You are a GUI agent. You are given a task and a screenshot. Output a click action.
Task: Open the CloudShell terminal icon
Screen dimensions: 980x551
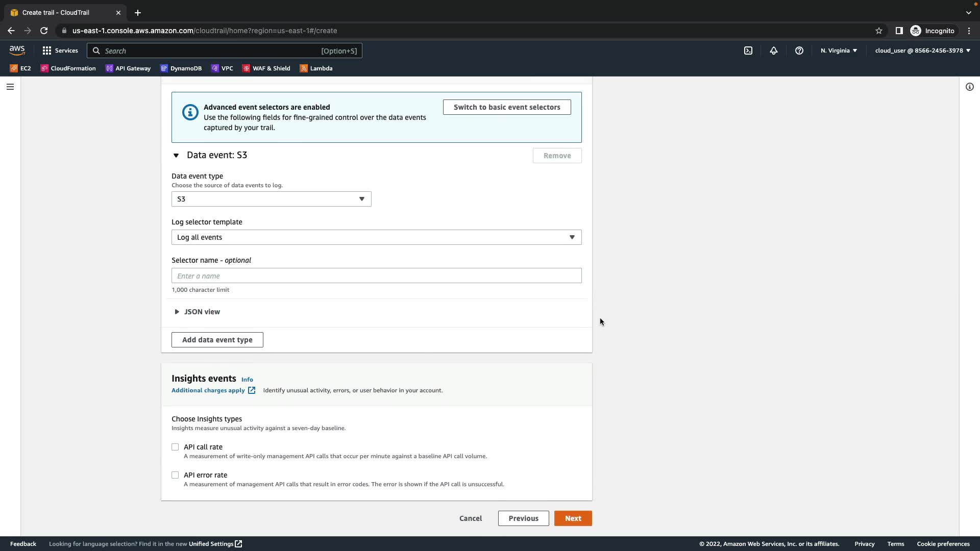click(x=748, y=51)
